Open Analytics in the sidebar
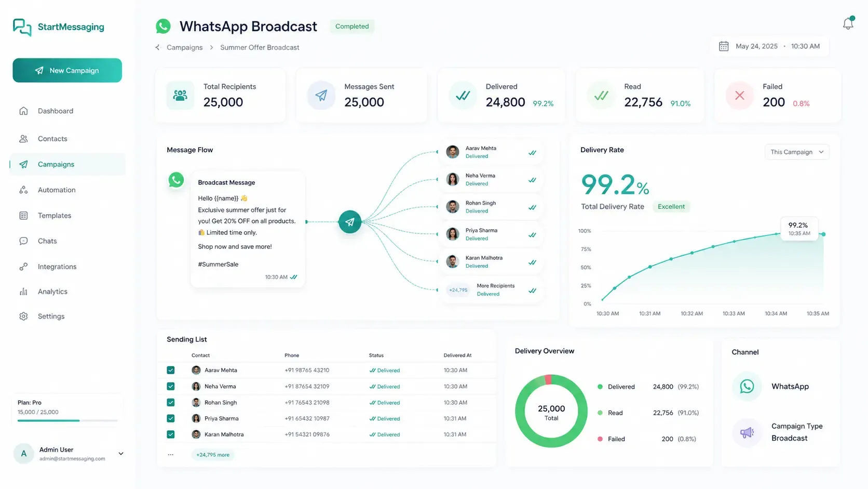 pos(67,292)
